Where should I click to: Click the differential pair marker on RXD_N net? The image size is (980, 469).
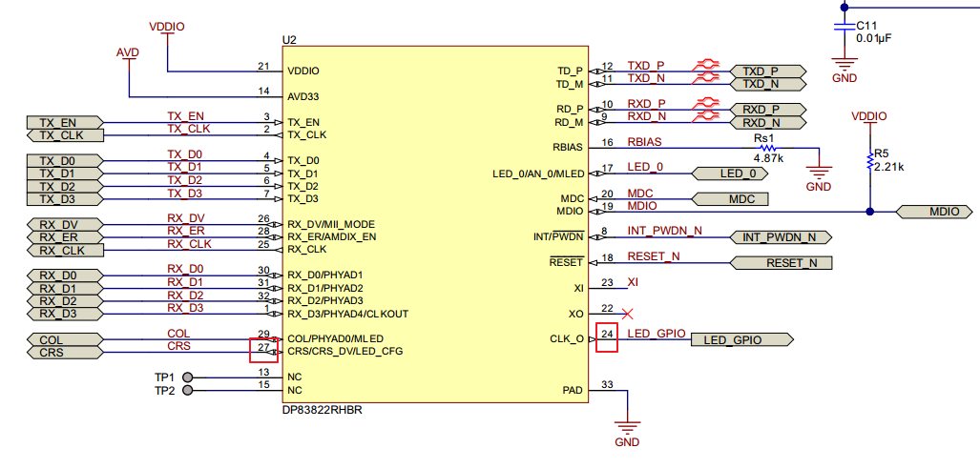click(x=706, y=116)
